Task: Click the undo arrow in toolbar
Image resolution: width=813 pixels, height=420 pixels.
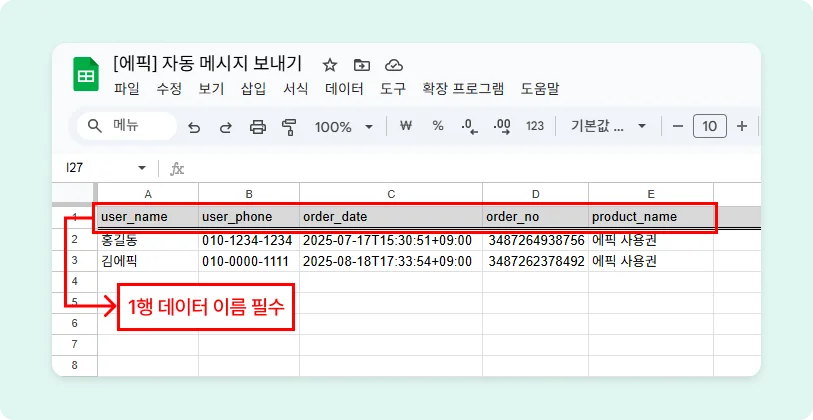Action: (194, 127)
